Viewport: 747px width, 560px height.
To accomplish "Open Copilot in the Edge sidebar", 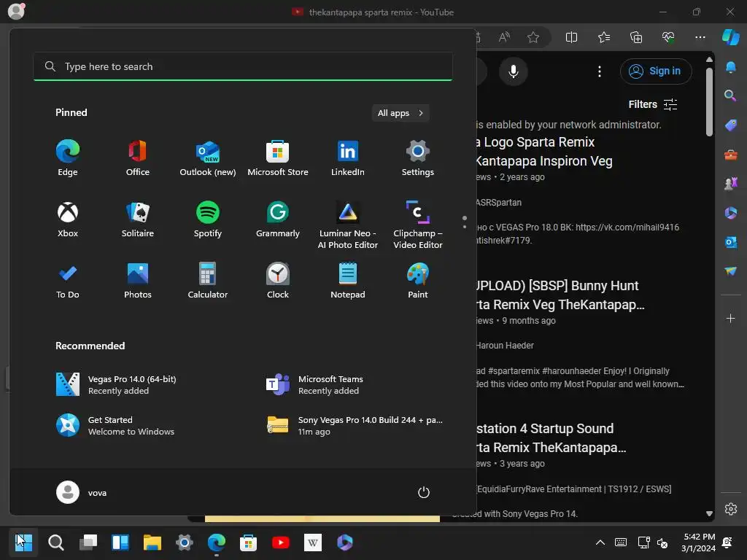I will click(x=731, y=37).
